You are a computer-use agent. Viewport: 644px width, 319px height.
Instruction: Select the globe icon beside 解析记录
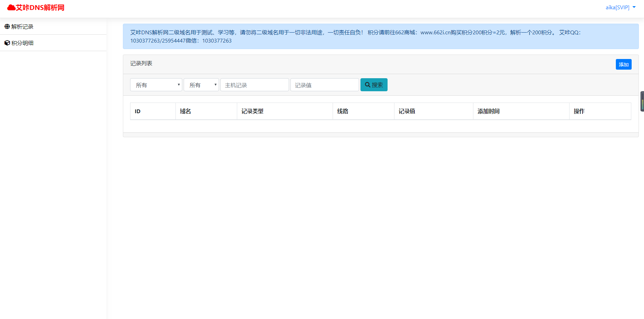(x=7, y=26)
